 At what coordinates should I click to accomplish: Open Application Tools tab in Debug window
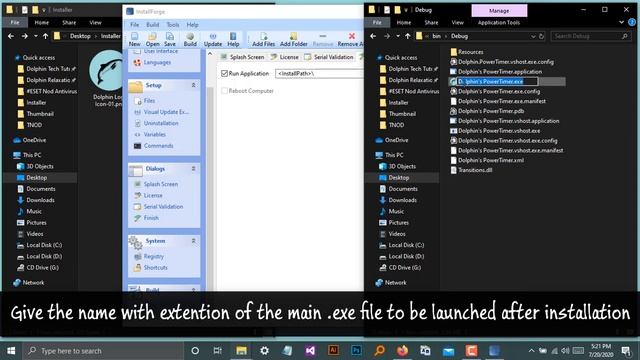[499, 22]
